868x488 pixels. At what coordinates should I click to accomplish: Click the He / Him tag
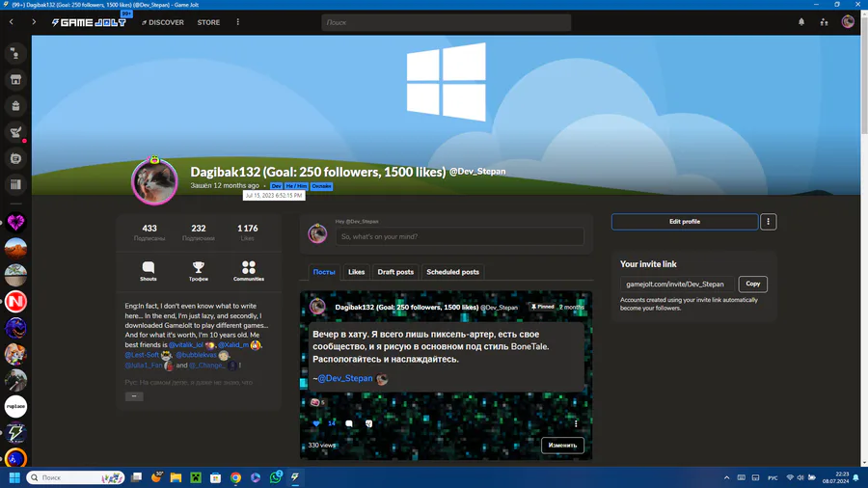coord(296,186)
